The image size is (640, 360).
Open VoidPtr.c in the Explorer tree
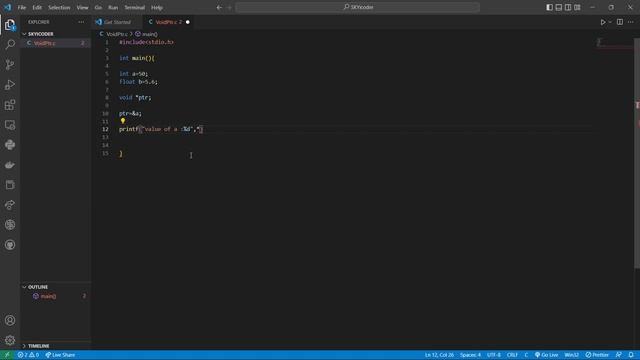click(56, 43)
